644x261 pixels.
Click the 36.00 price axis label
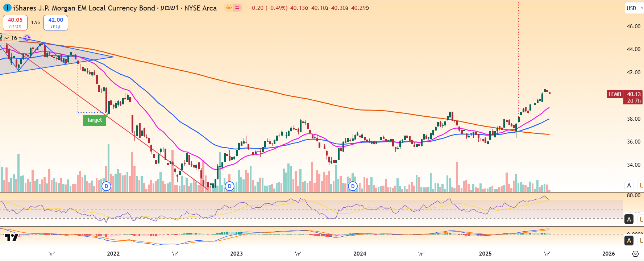[x=633, y=142]
